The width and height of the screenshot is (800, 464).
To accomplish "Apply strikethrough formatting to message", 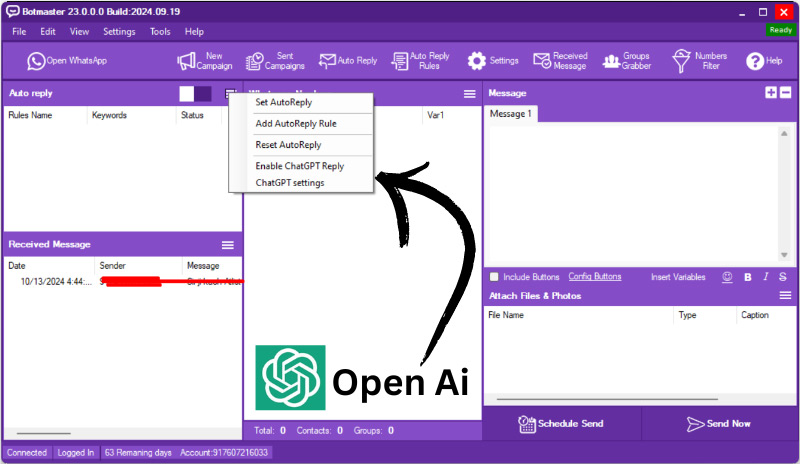I will (783, 277).
